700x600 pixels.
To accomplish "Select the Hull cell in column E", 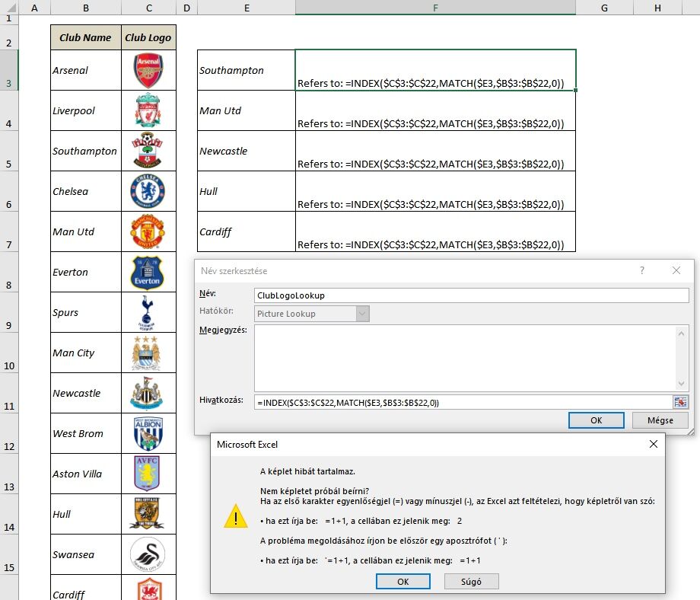I will pos(247,191).
